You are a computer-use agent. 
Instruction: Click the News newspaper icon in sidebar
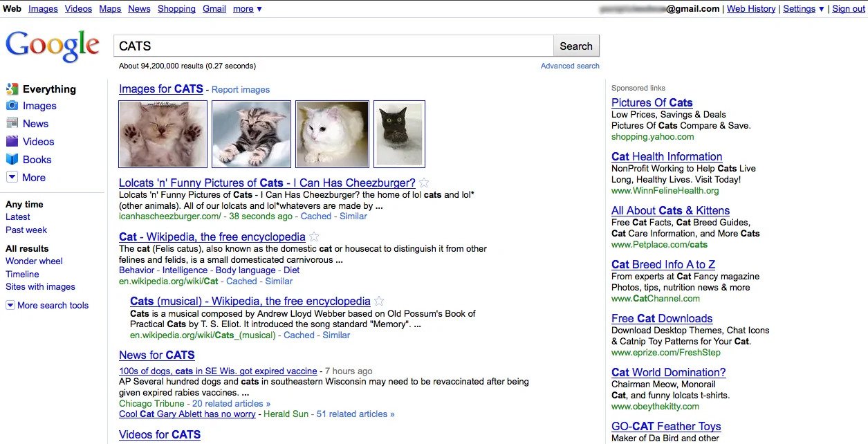[x=12, y=124]
